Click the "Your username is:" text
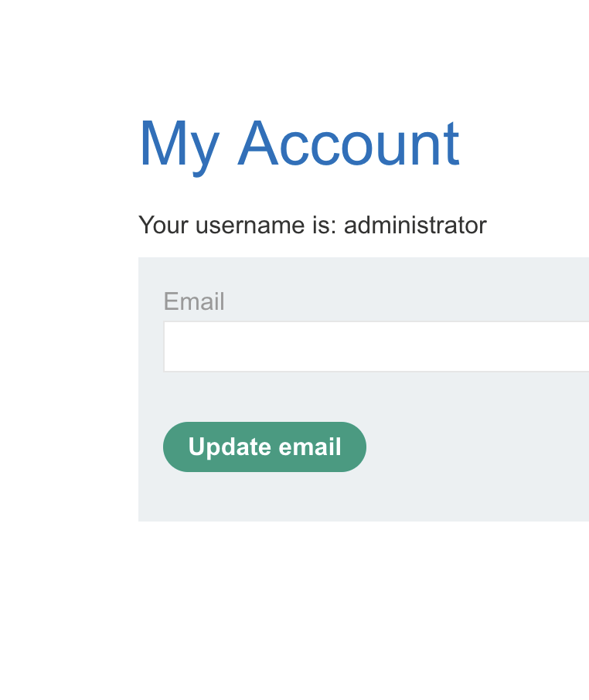The height and width of the screenshot is (700, 589). (x=238, y=226)
